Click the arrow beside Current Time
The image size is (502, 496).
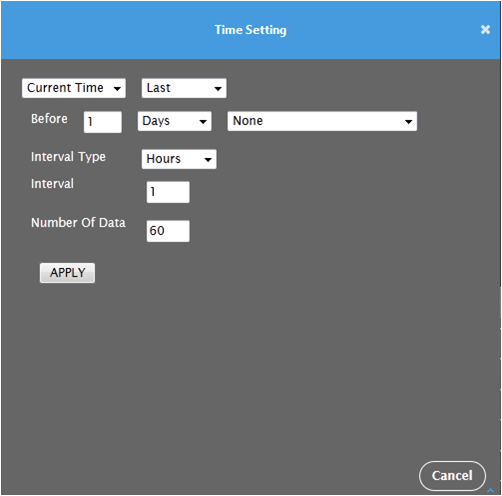point(117,89)
